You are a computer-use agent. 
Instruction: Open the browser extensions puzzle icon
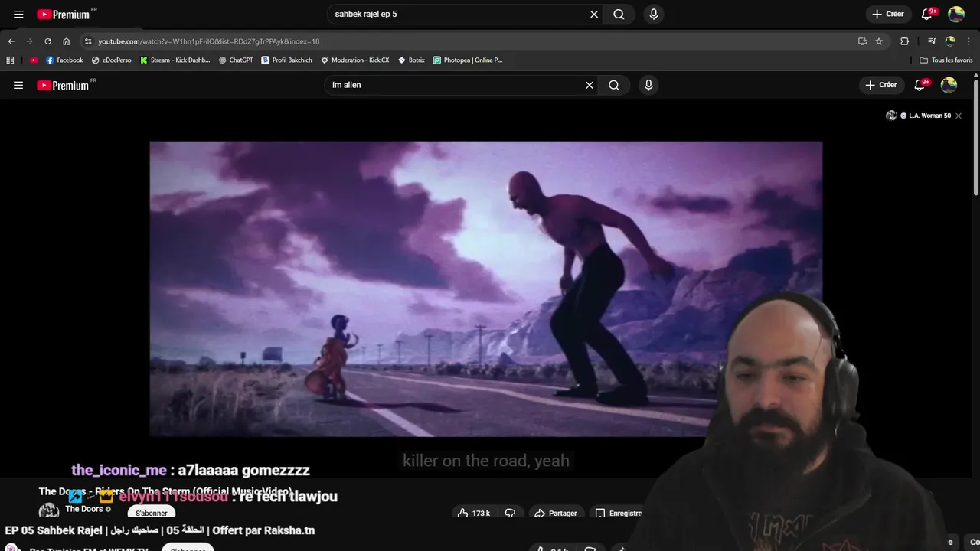(904, 41)
